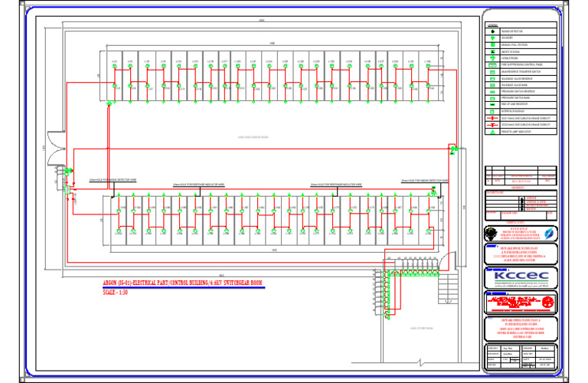Click the main/reserve transfer switch legend symbol
Image resolution: width=588 pixels, height=383 pixels.
tap(493, 72)
